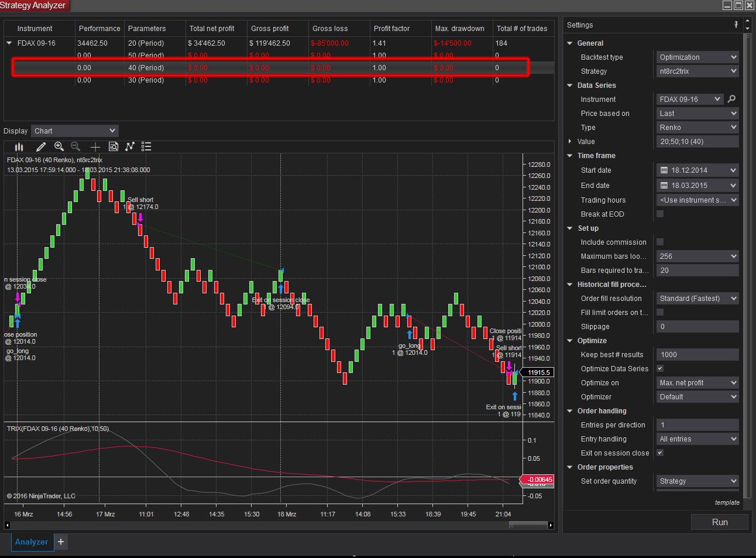Open the Start date calendar icon
This screenshot has width=756, height=558.
[x=664, y=170]
